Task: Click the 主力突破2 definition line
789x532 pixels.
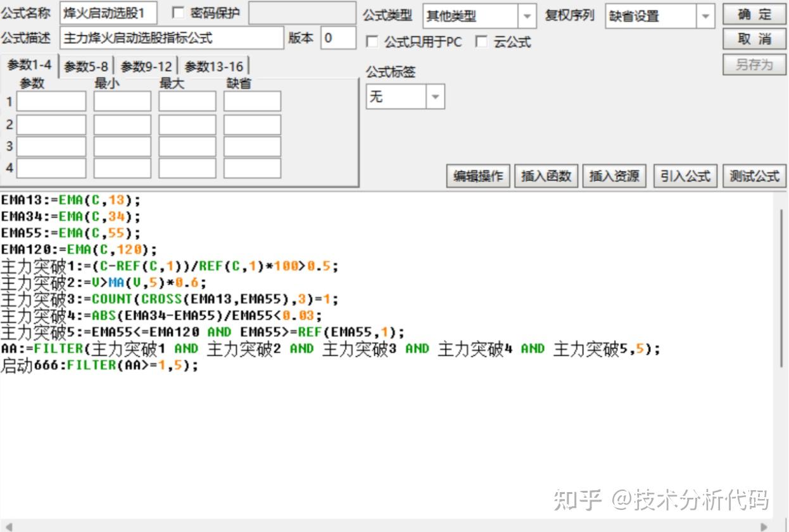Action: 104,282
